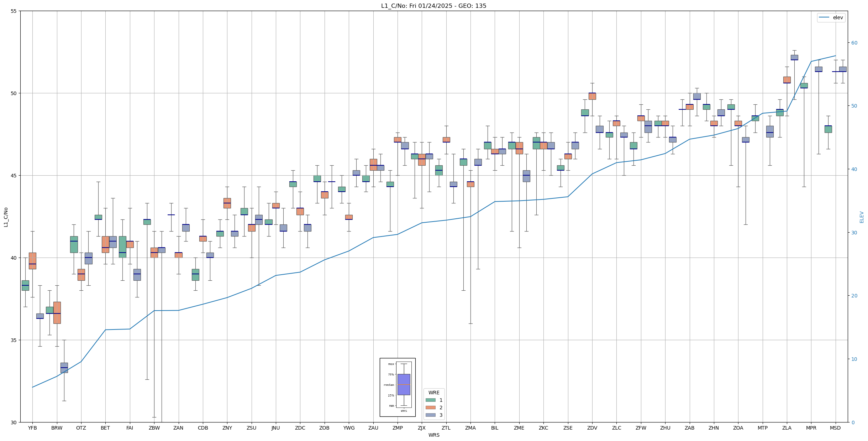
Task: Click the 60 tick on right elevation axis
Action: click(x=854, y=43)
